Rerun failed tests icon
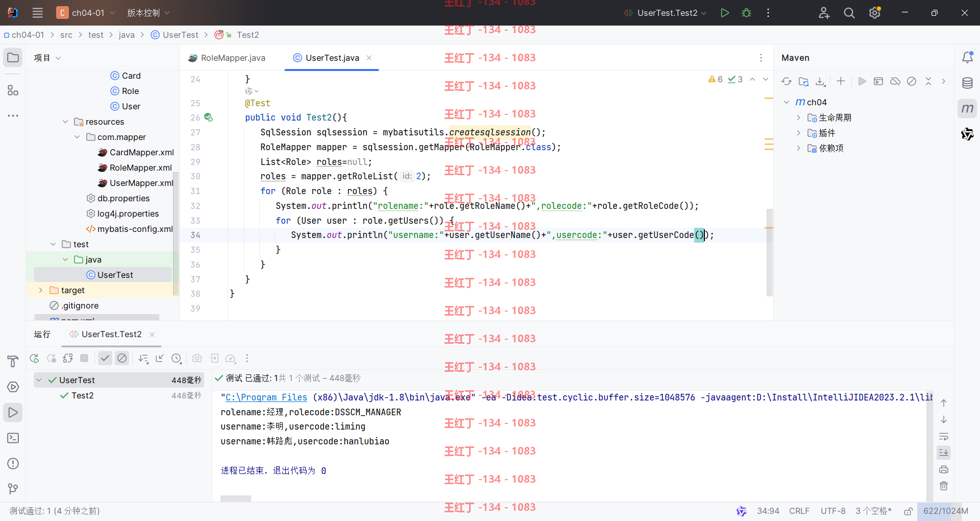Screen dimensions: 980x521 pos(51,359)
